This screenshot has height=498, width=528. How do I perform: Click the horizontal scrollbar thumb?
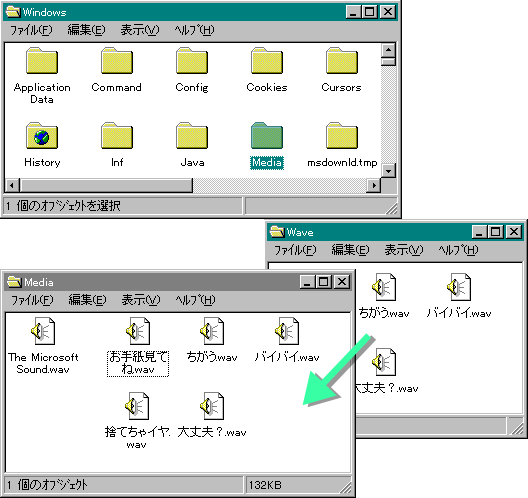[x=106, y=185]
